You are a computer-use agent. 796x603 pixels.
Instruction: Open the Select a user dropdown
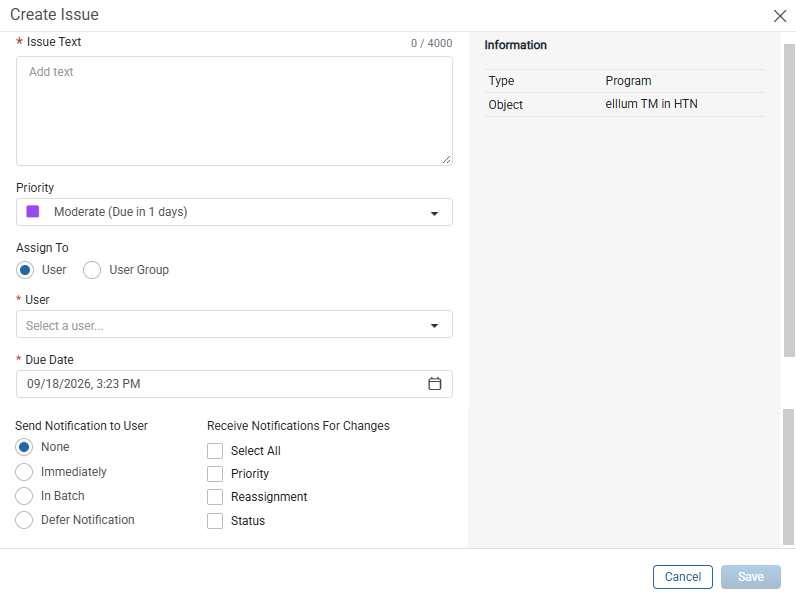(x=234, y=324)
